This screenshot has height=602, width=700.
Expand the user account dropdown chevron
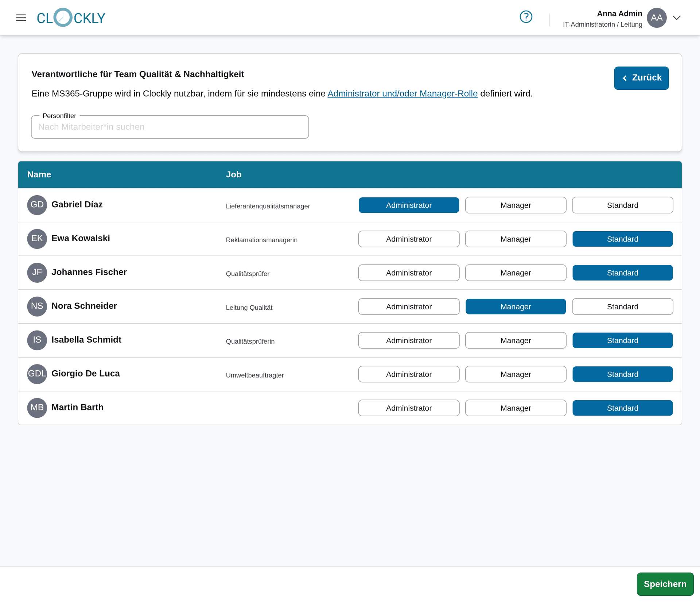[677, 18]
